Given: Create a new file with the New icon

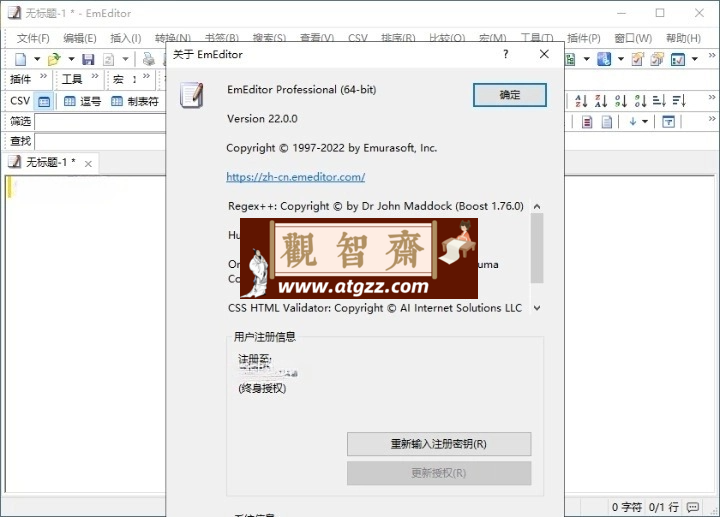Looking at the screenshot, I should [x=21, y=59].
